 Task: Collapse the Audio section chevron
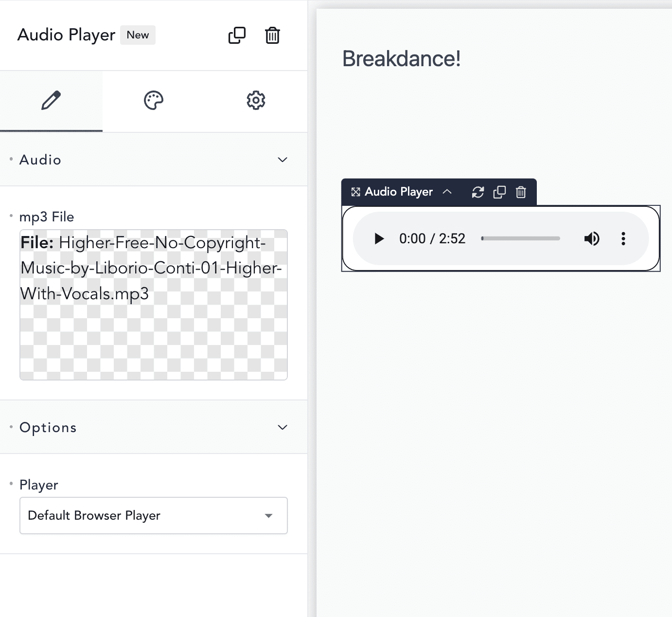pos(283,160)
